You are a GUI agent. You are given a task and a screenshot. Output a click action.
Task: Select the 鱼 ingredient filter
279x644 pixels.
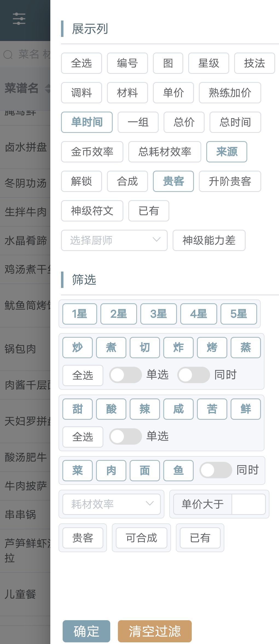tap(178, 470)
